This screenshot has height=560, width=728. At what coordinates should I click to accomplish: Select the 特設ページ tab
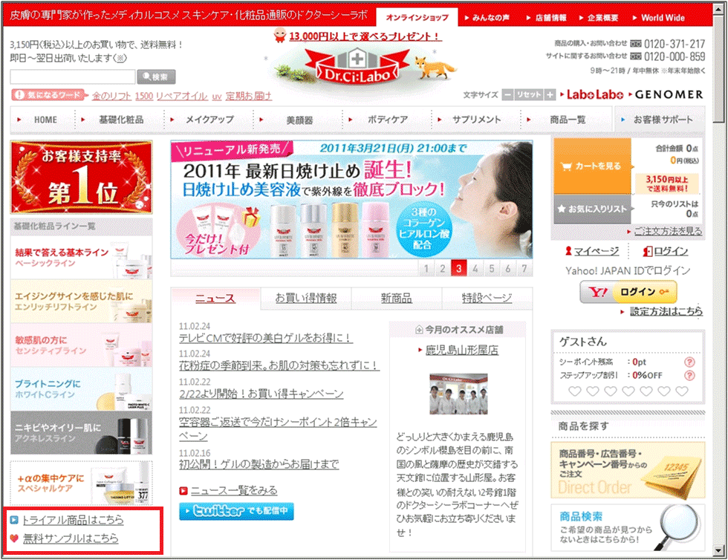coord(487,298)
